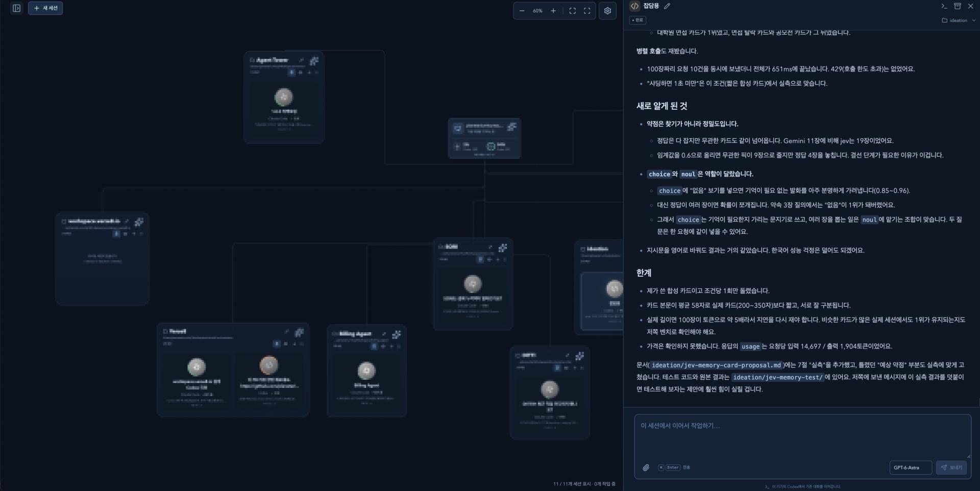Image resolution: width=980 pixels, height=491 pixels.
Task: Click the Ideation card title
Action: [x=597, y=249]
